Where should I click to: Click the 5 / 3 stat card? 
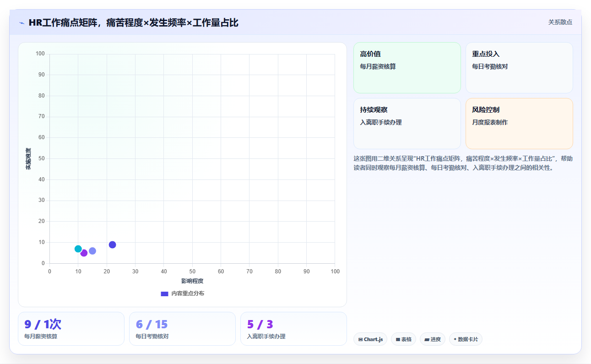coord(293,329)
